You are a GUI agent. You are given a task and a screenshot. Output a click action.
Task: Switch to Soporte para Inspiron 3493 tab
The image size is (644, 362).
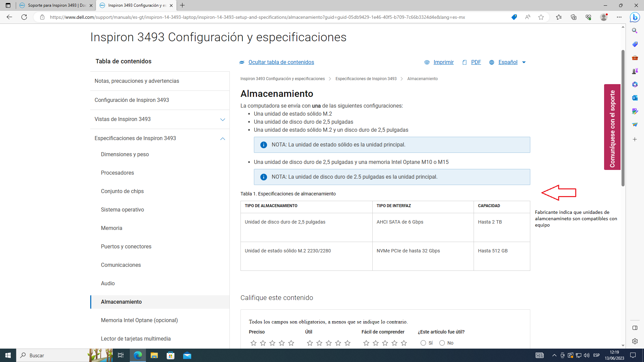(x=56, y=5)
